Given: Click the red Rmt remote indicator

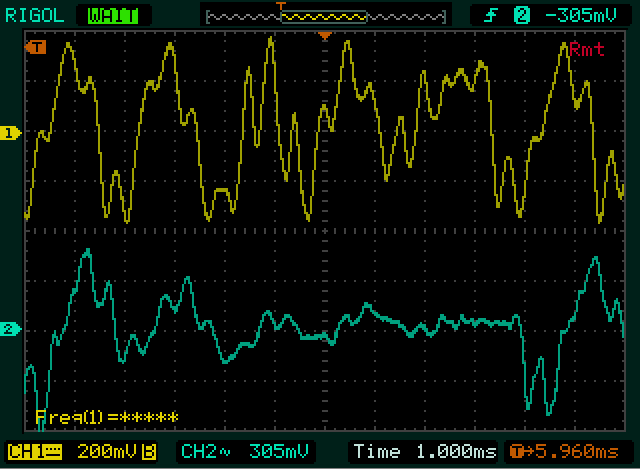Looking at the screenshot, I should [x=587, y=50].
